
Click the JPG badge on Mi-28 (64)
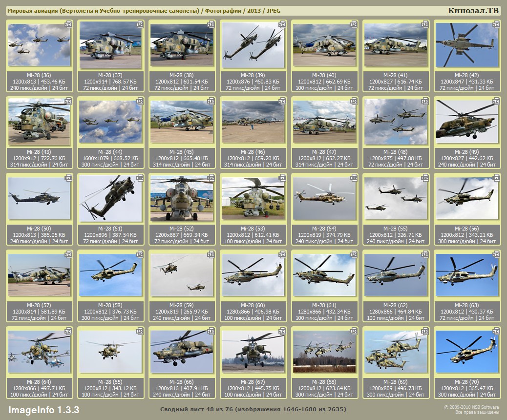(x=68, y=332)
